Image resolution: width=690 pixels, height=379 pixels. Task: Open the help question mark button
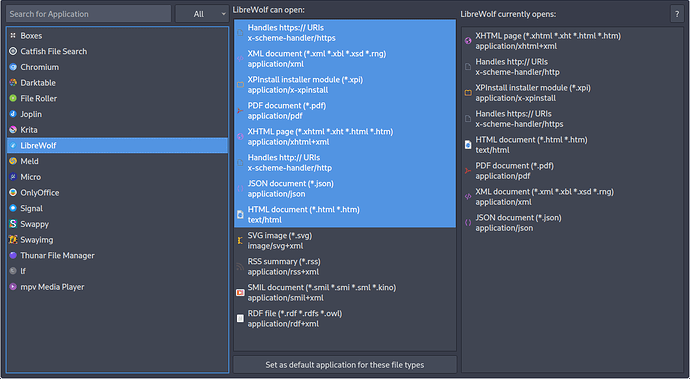click(x=677, y=14)
